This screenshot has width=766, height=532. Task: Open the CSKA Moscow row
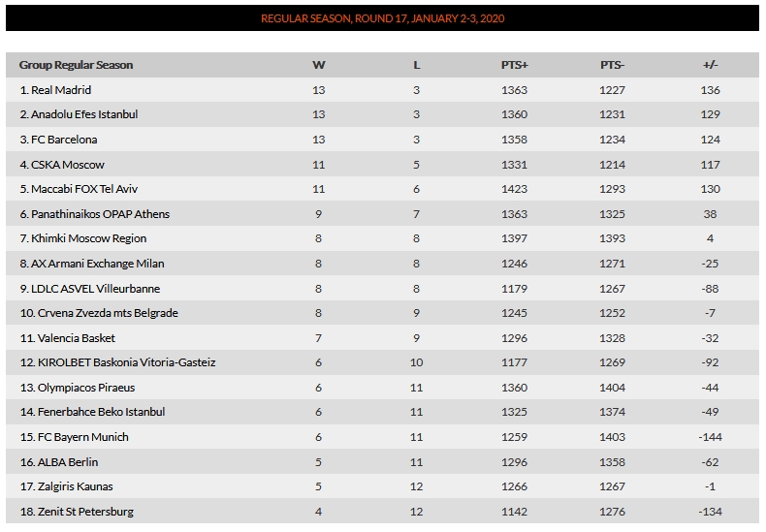[382, 165]
